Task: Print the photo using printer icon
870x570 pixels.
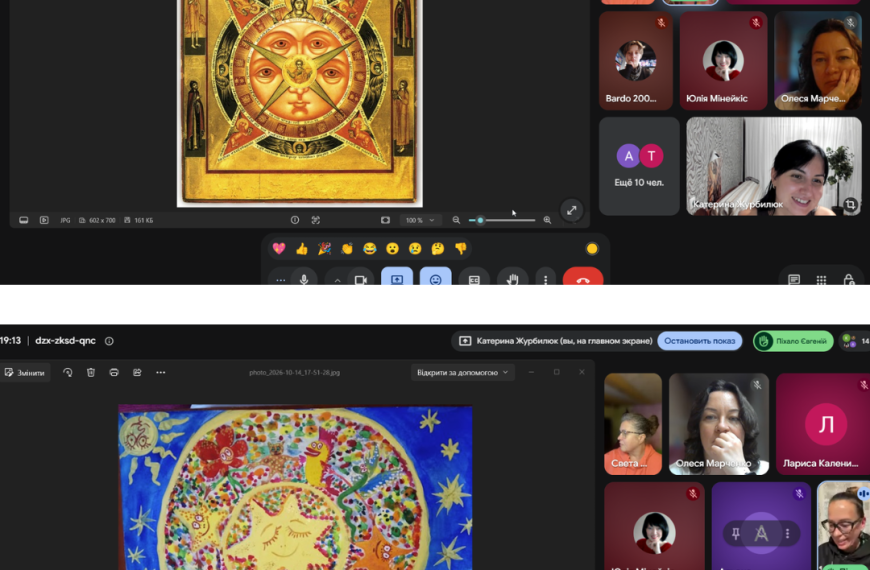Action: 114,372
